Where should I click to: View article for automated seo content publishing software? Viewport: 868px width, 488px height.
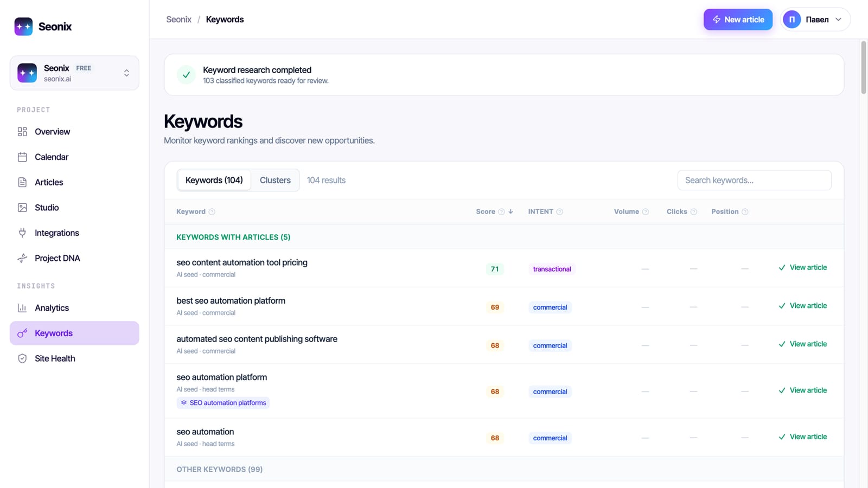pos(803,344)
